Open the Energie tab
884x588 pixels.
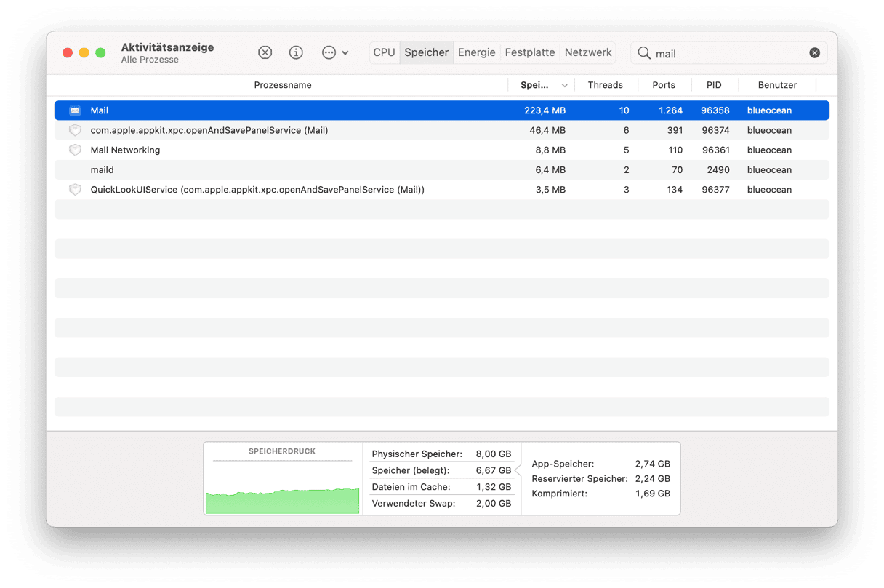point(477,52)
